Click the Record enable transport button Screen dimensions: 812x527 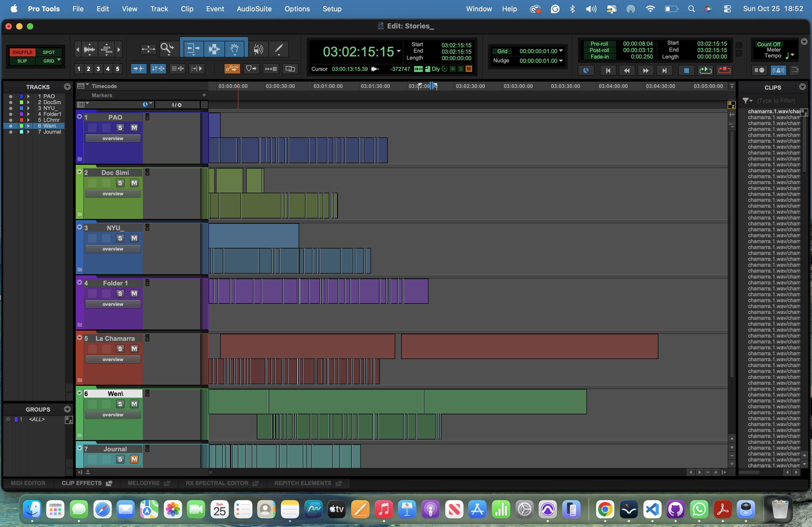click(724, 70)
